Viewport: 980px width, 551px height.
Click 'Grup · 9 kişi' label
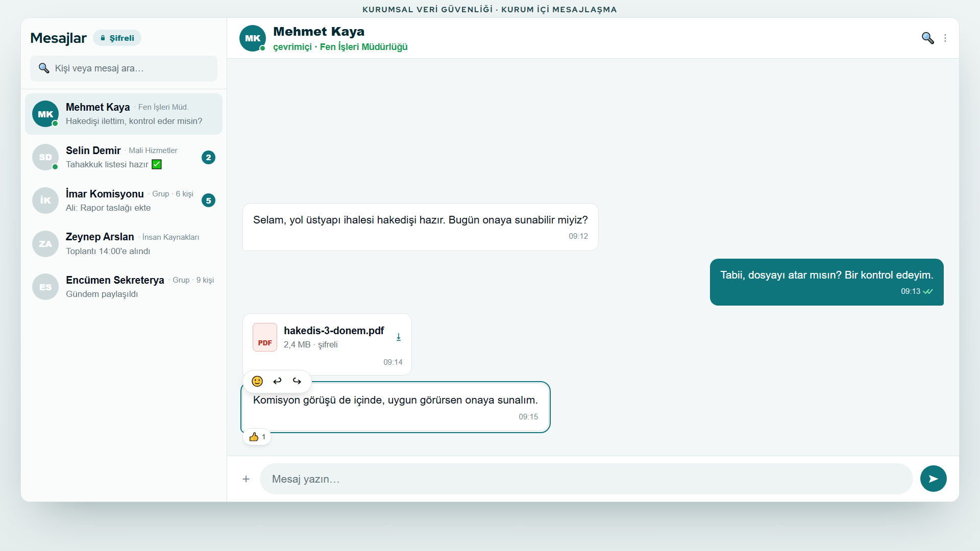pyautogui.click(x=193, y=280)
